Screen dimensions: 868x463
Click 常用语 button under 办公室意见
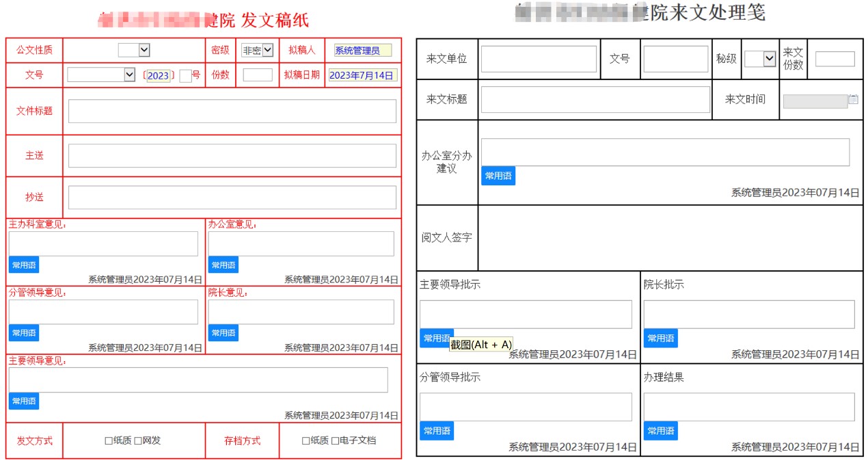(x=223, y=265)
